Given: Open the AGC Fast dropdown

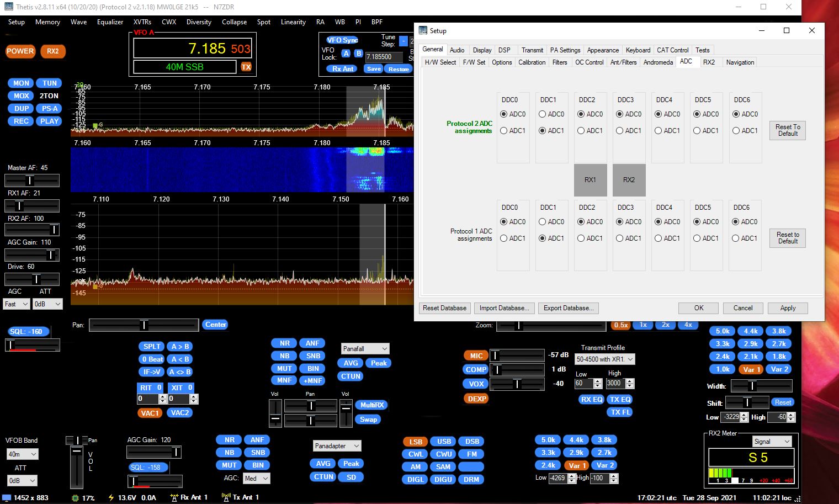Looking at the screenshot, I should [17, 304].
